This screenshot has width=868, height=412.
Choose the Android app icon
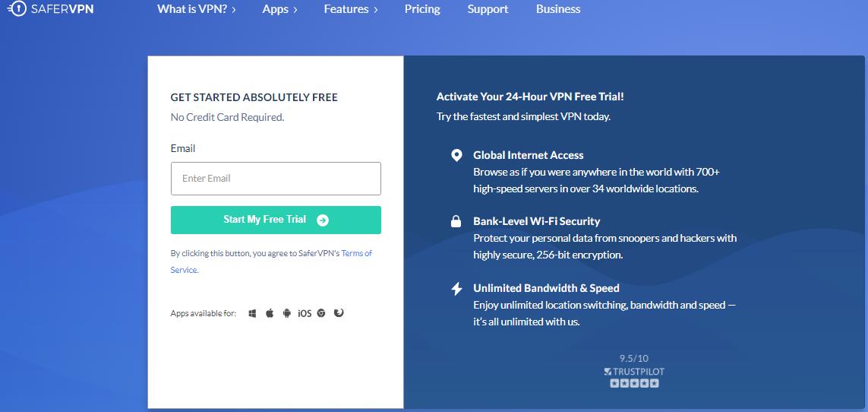pos(287,313)
